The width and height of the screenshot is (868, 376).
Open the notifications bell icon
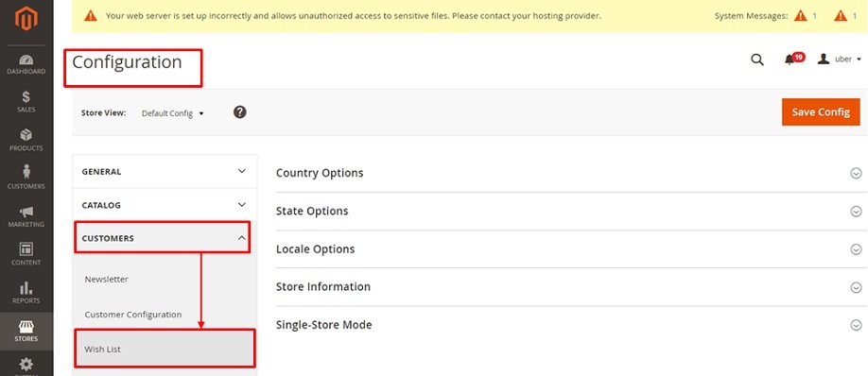coord(790,60)
